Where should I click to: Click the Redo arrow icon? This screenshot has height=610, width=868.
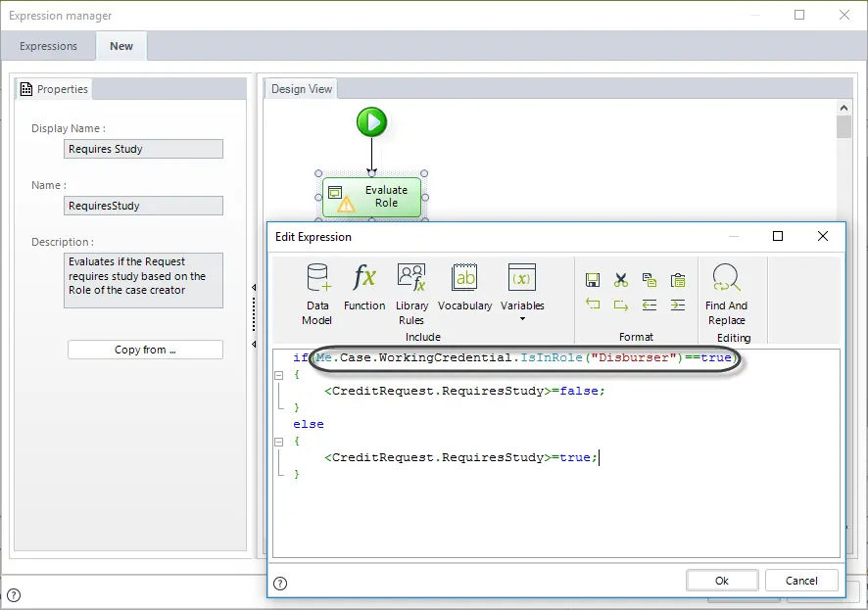click(620, 305)
